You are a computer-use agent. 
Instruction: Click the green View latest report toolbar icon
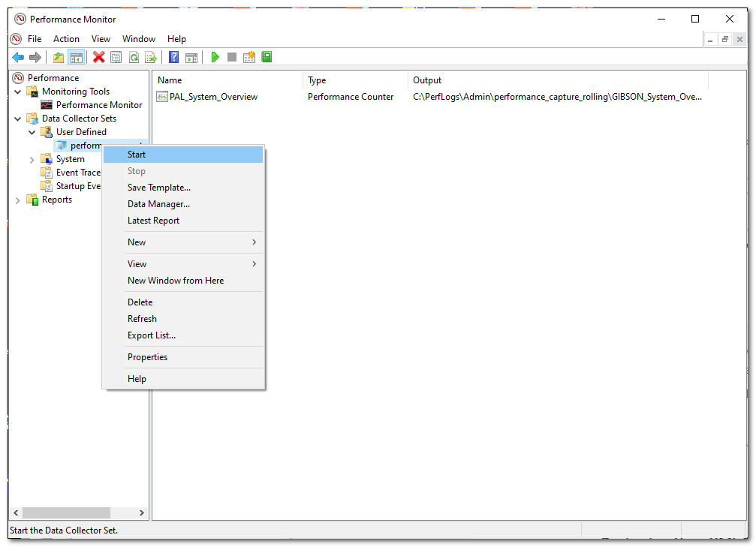pos(267,57)
